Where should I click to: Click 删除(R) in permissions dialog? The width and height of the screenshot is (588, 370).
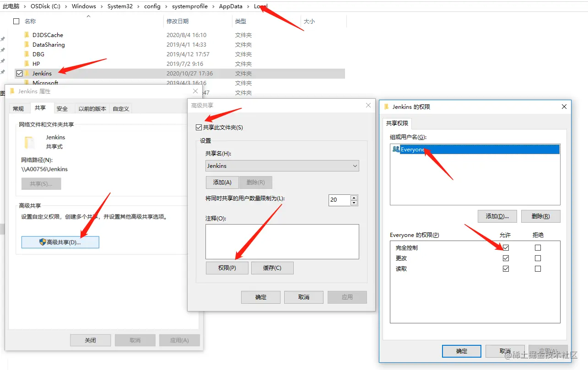[x=540, y=216]
